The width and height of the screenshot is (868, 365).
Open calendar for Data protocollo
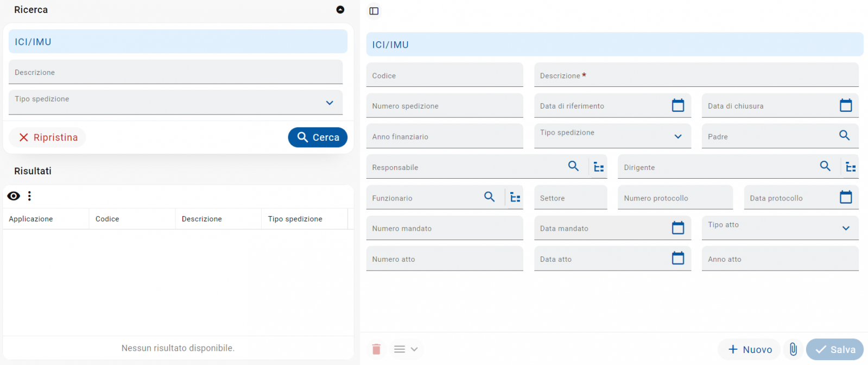tap(846, 197)
